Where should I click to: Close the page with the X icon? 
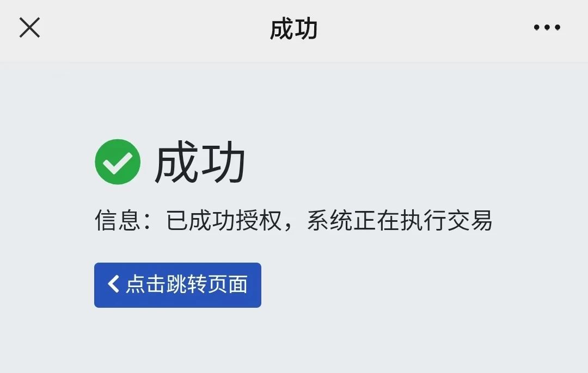tap(29, 27)
